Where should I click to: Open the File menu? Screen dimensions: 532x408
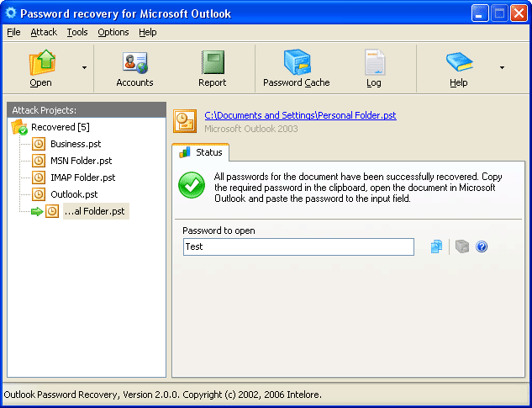[x=13, y=32]
